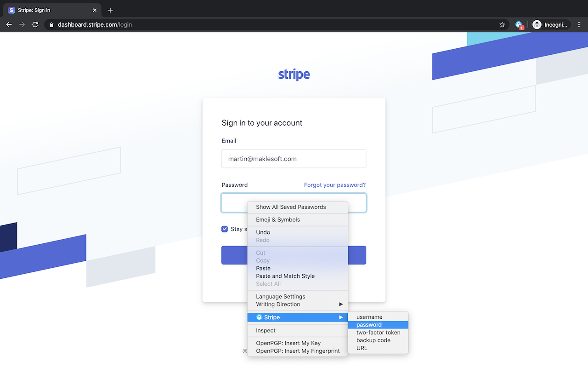Viewport: 588px width, 368px height.
Task: Fill in password from Stripe submenu
Action: click(378, 325)
